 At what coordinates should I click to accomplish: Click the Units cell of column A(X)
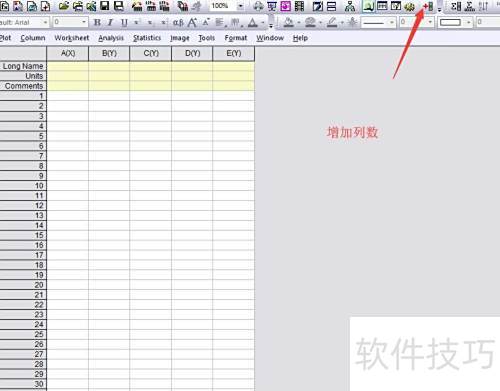pos(68,76)
